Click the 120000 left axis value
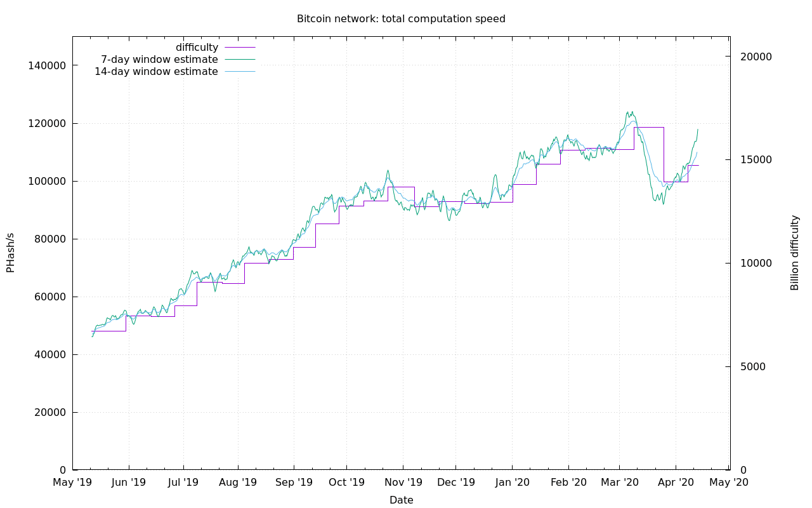The height and width of the screenshot is (508, 812). (x=46, y=123)
